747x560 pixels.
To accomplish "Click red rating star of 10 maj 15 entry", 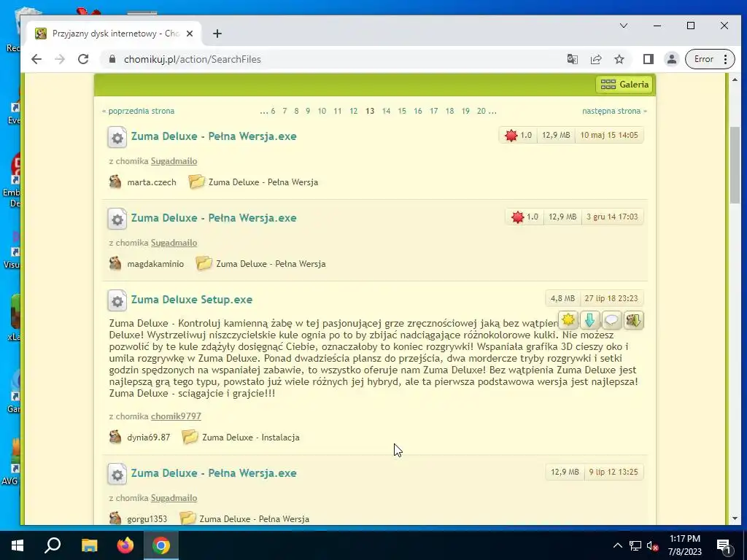I will (x=511, y=135).
